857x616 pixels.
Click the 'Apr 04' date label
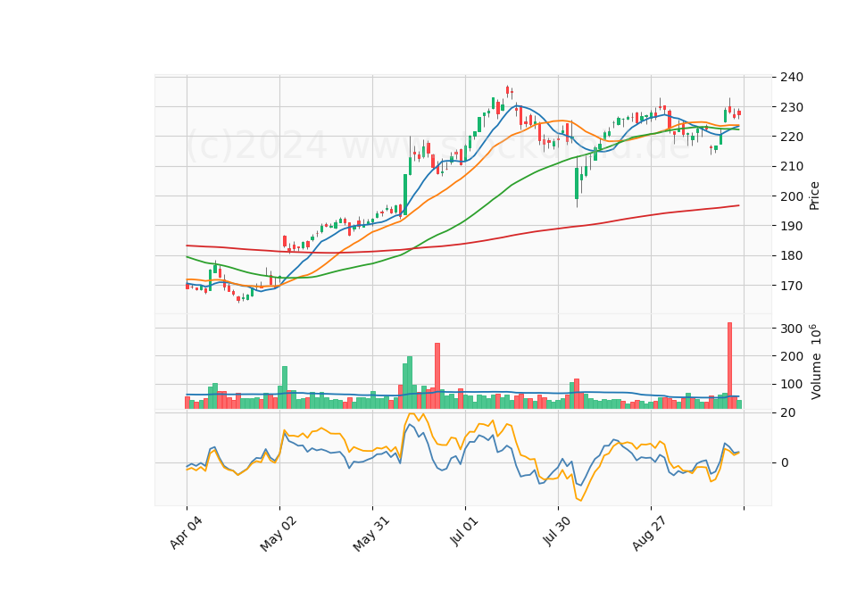click(x=187, y=533)
